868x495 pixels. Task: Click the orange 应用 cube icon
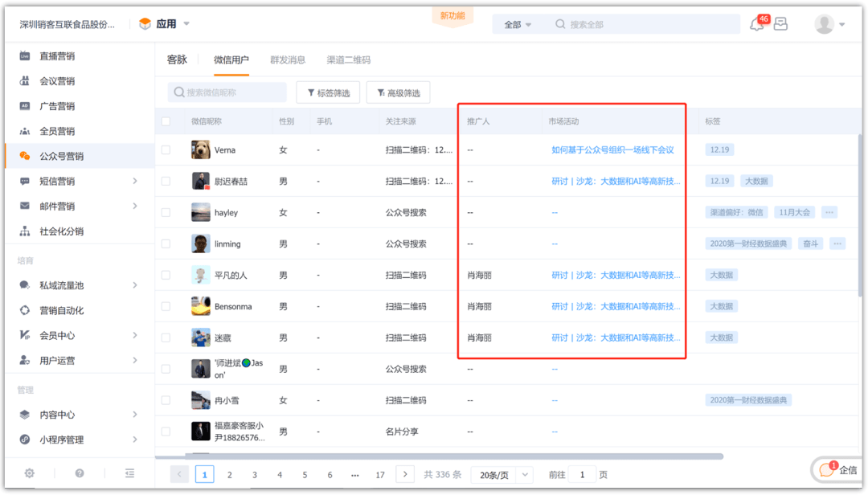(x=145, y=24)
